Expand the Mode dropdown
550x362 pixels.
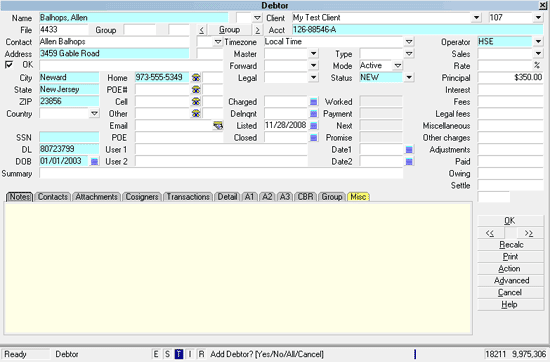coord(398,66)
